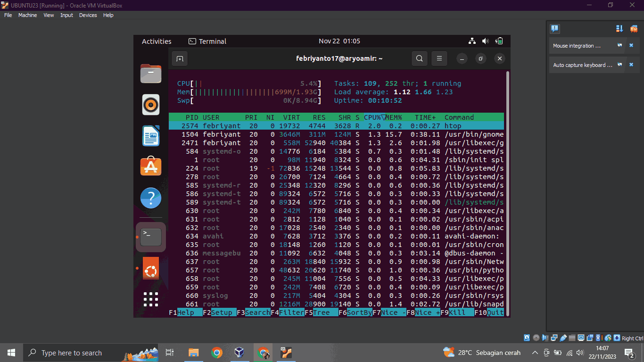Open VirtualBox View menu
644x362 pixels.
point(49,15)
